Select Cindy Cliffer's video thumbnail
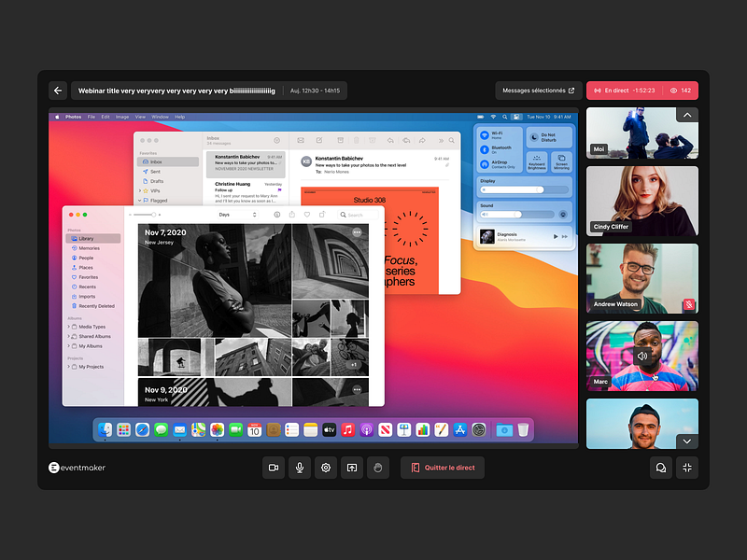The width and height of the screenshot is (747, 560). (642, 201)
